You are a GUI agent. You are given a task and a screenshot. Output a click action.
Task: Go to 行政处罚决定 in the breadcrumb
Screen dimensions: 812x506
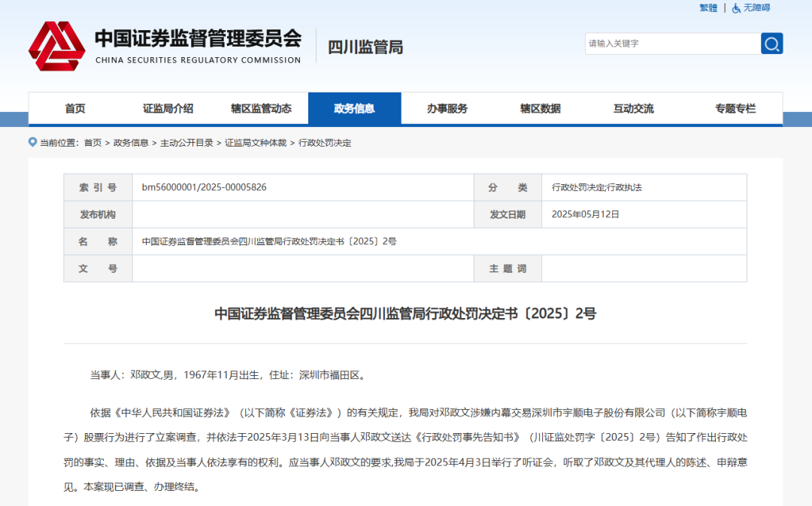325,143
